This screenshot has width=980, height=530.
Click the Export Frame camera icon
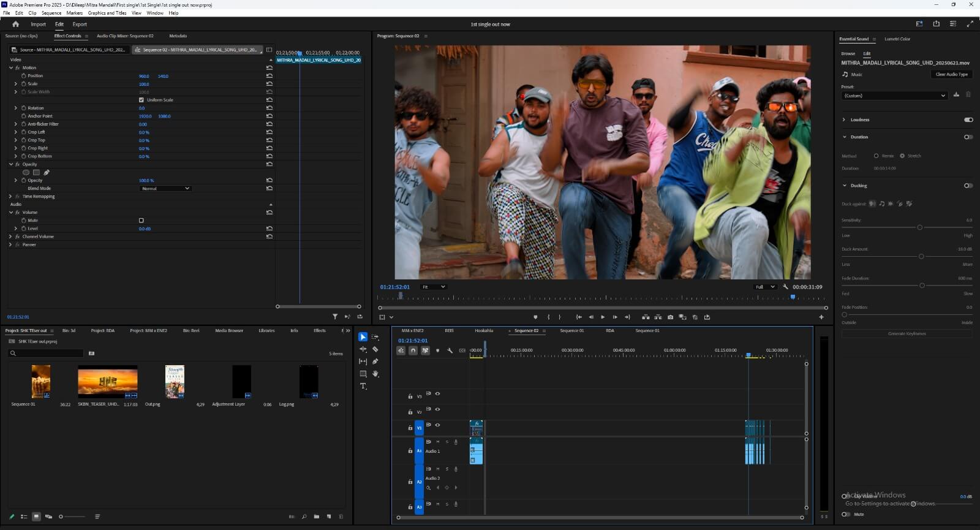pyautogui.click(x=670, y=317)
